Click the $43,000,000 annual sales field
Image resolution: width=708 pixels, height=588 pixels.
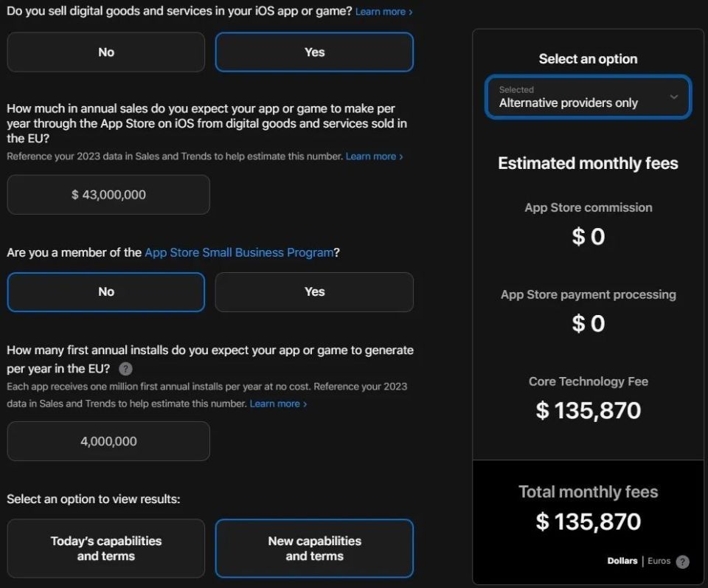(x=108, y=195)
